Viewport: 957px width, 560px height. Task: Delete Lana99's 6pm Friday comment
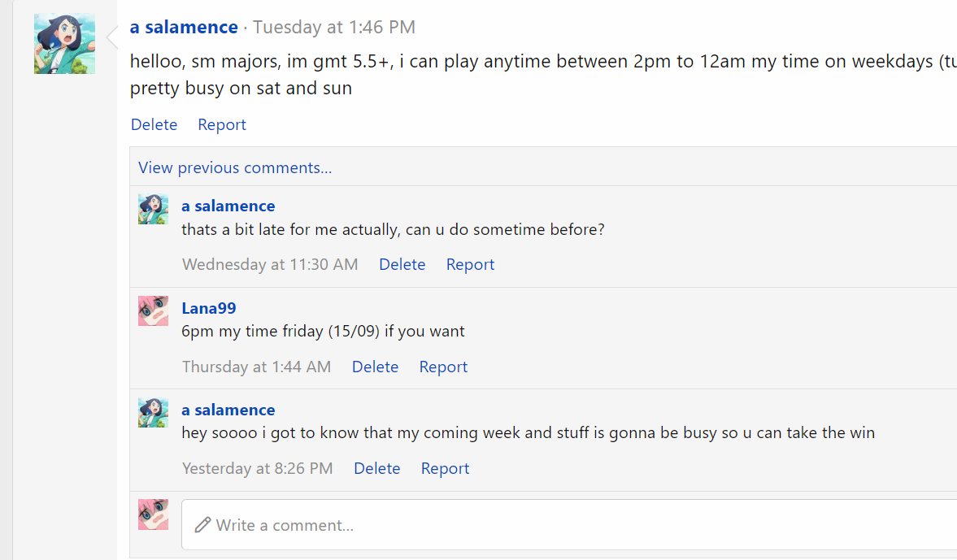375,367
